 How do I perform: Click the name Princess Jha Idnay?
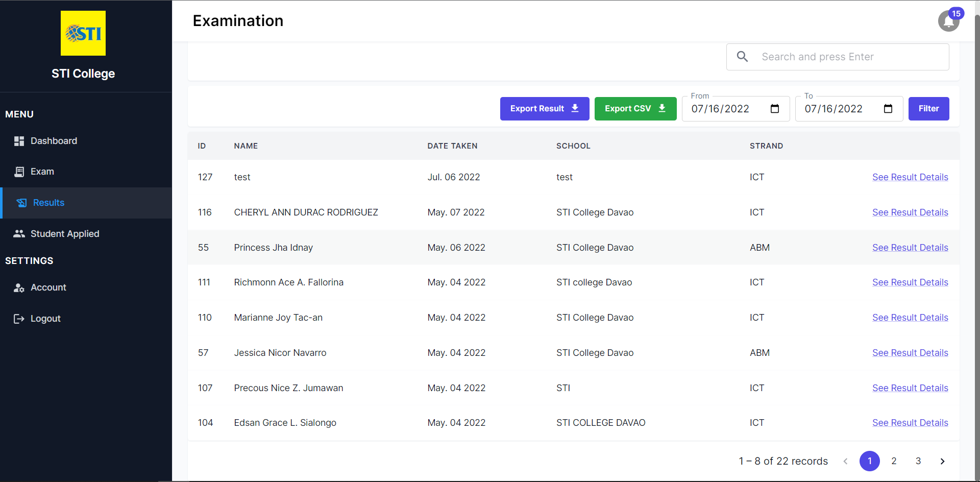click(273, 248)
